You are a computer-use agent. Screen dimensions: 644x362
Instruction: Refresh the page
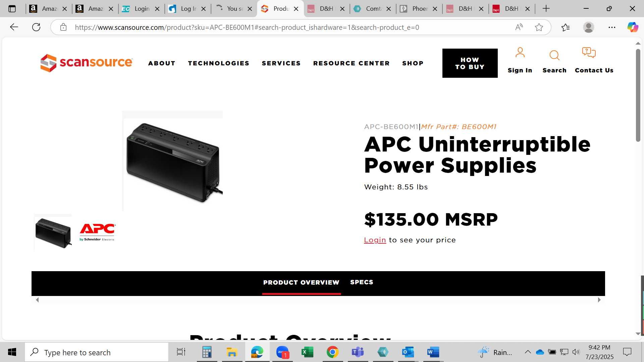[x=36, y=27]
